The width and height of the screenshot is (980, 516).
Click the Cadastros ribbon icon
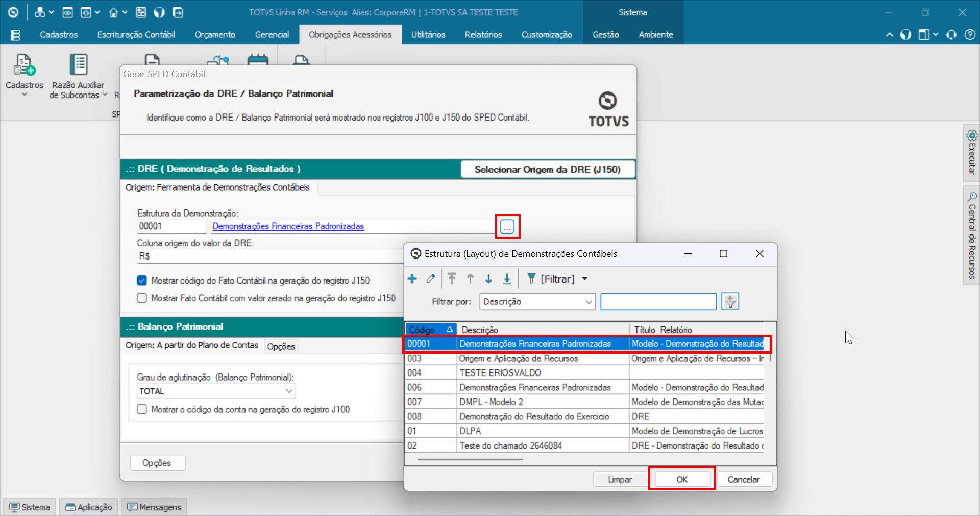tap(24, 65)
